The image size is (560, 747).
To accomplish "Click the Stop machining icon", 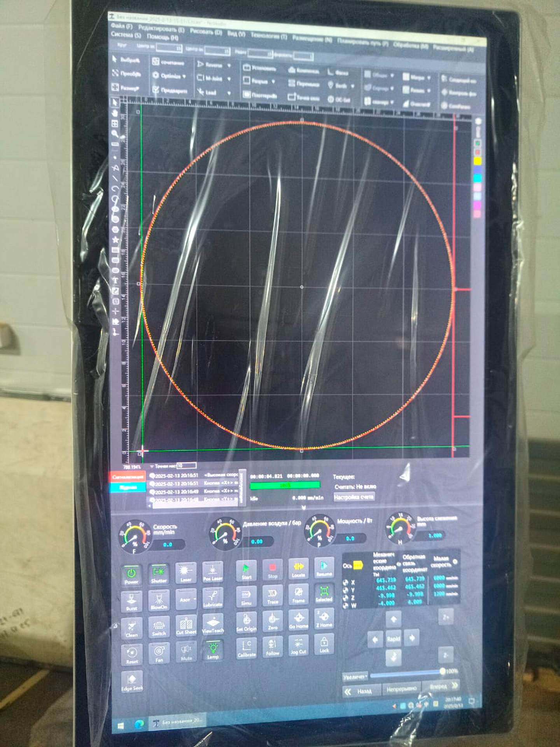I will click(272, 570).
